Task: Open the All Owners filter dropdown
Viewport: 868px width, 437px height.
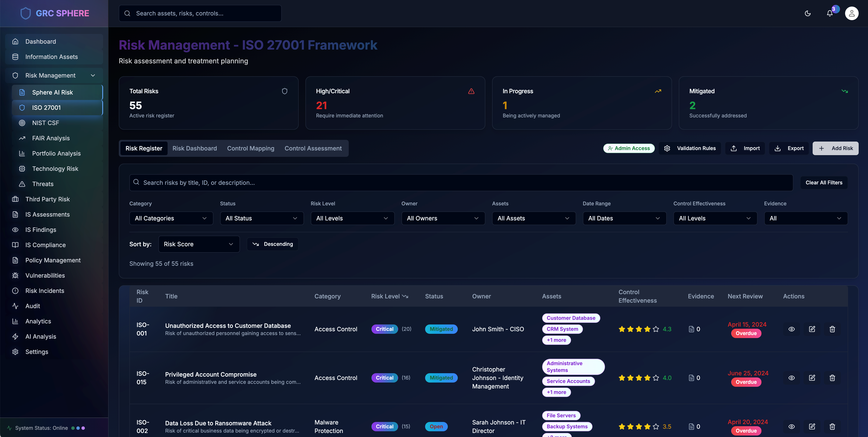Action: 443,218
